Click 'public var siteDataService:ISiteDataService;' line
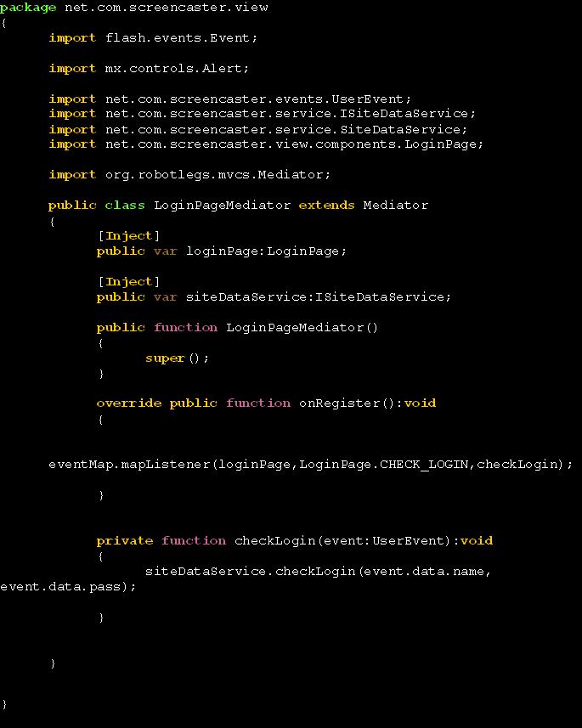This screenshot has width=582, height=728. point(274,296)
